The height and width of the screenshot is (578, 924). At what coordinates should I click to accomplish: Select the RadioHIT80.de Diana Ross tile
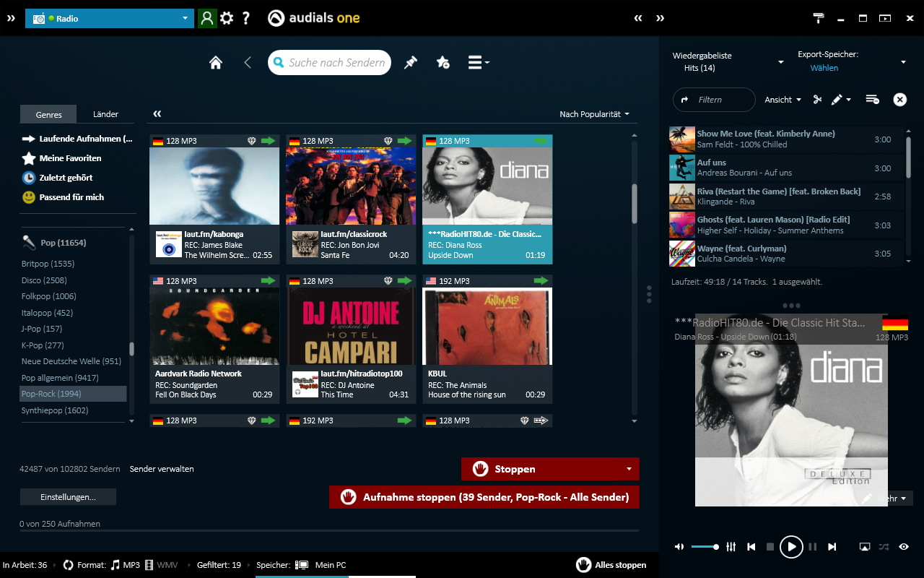[487, 199]
